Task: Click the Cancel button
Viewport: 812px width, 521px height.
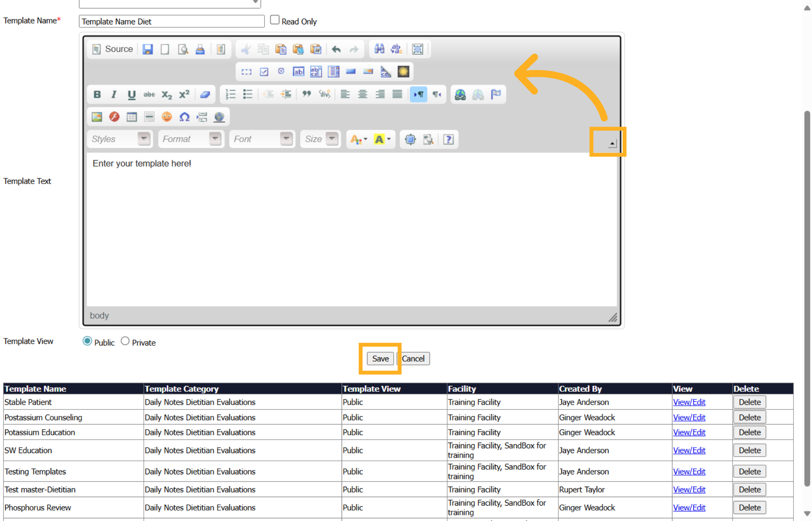Action: coord(413,359)
